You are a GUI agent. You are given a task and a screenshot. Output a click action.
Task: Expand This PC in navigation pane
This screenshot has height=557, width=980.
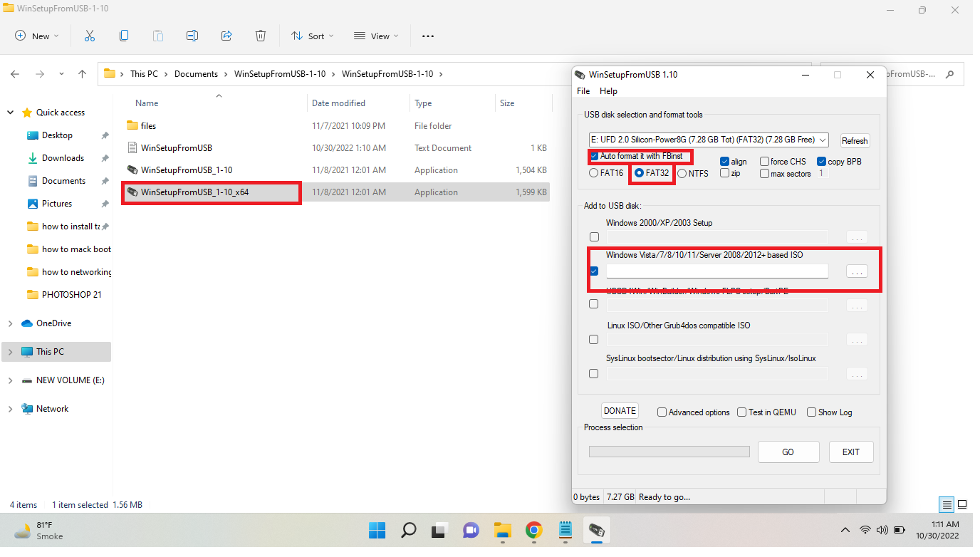click(x=10, y=352)
